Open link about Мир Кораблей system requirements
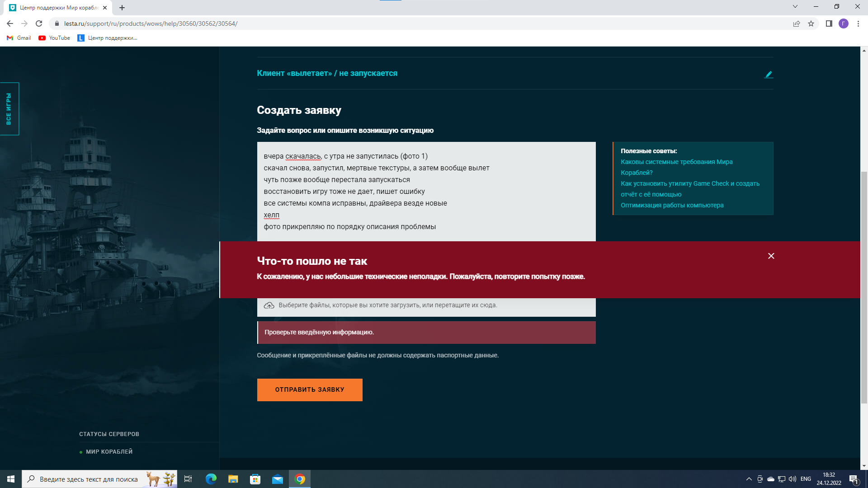 tap(677, 167)
